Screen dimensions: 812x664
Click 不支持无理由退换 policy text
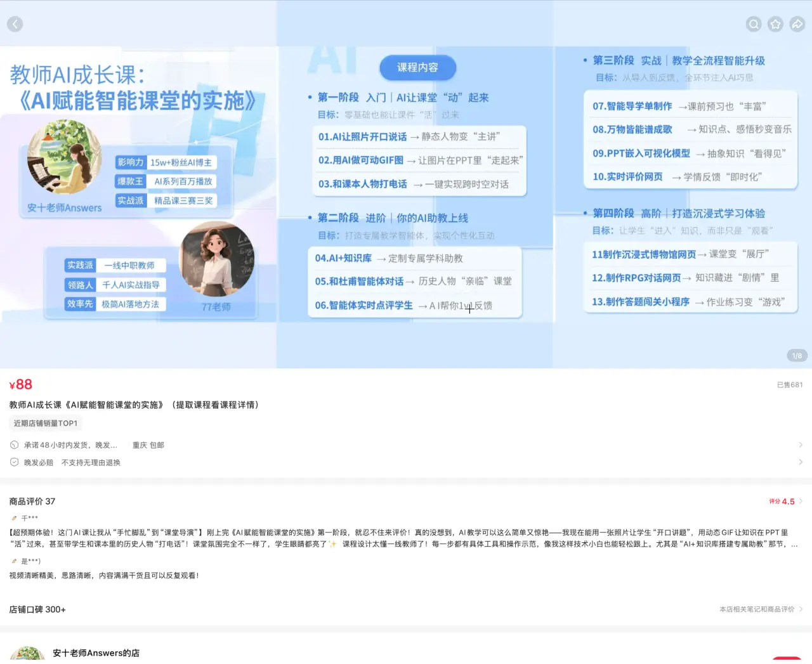[x=91, y=462]
